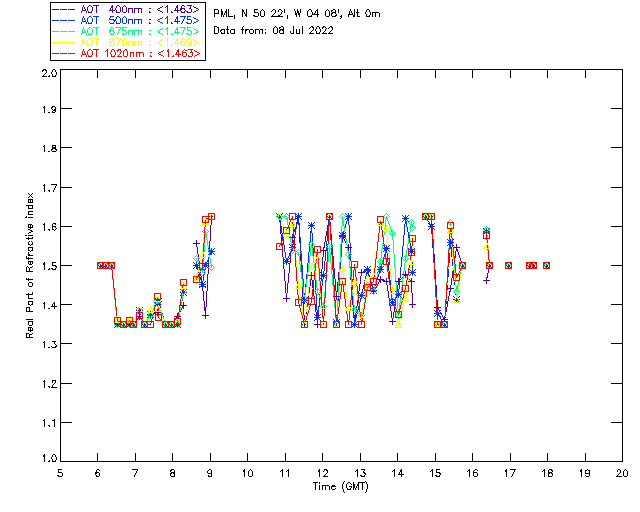Click 'Real Part of Refractive Index' axis title
Image resolution: width=640 pixels, height=512 pixels.
[29, 265]
